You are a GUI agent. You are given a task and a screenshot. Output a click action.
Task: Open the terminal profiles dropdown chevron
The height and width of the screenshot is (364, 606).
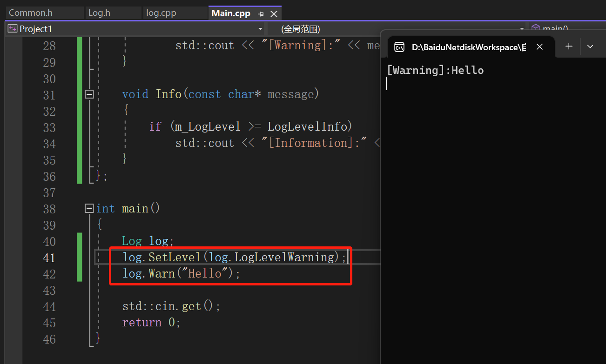(x=590, y=46)
